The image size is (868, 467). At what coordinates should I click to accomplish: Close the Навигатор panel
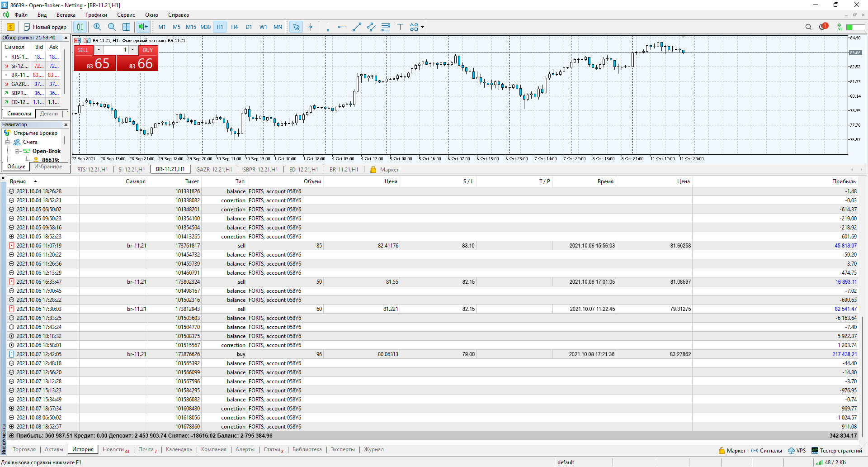pos(66,125)
